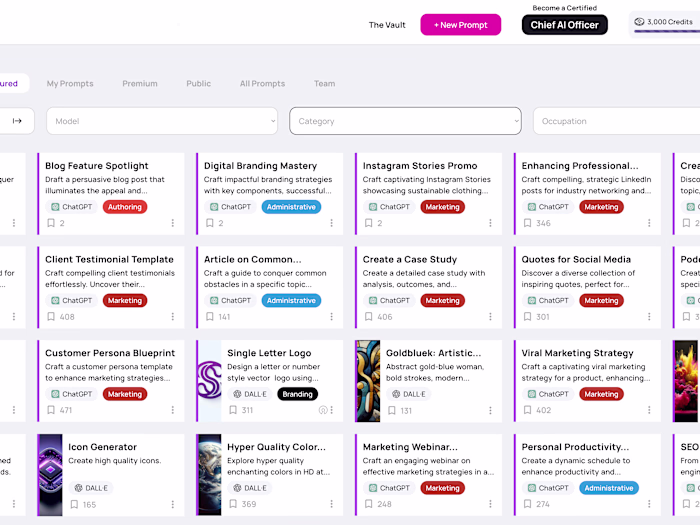Open options menu for Client Testimonial Template
Screen dimensions: 700x525
(x=173, y=317)
